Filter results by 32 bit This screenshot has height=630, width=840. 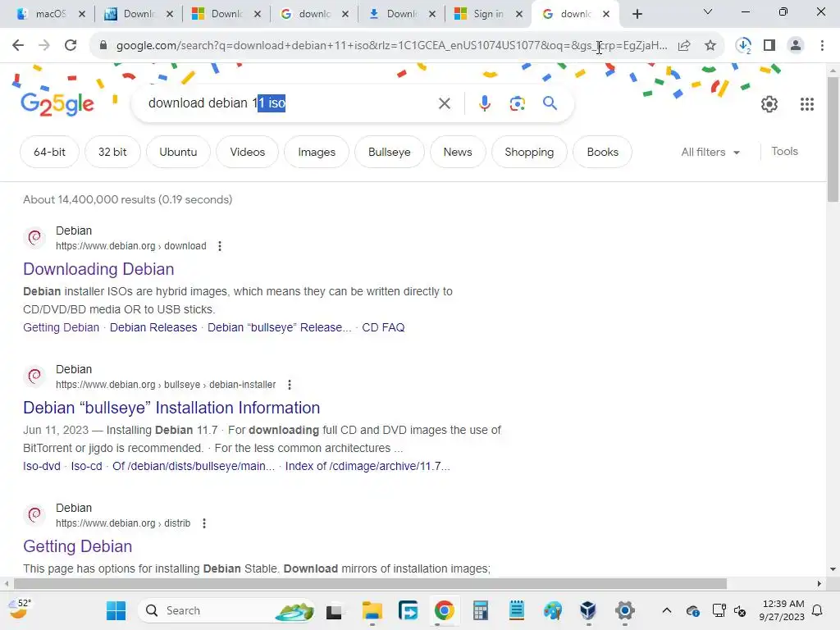pyautogui.click(x=112, y=152)
